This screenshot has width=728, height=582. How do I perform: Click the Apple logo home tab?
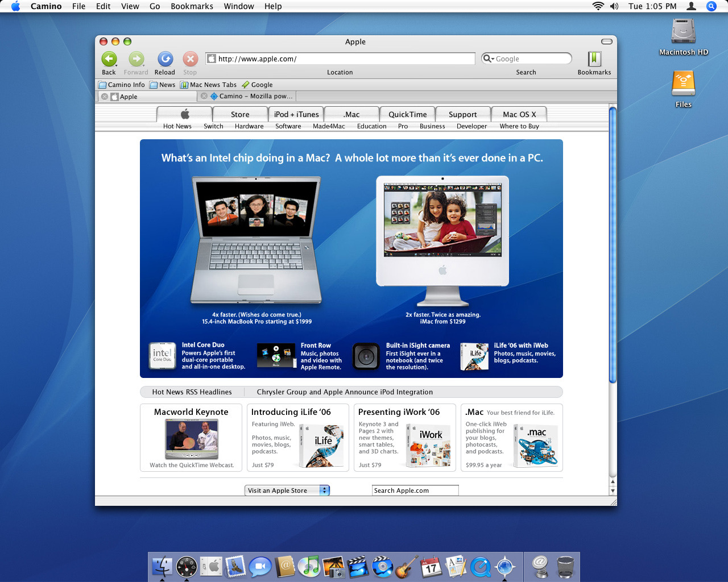point(185,114)
